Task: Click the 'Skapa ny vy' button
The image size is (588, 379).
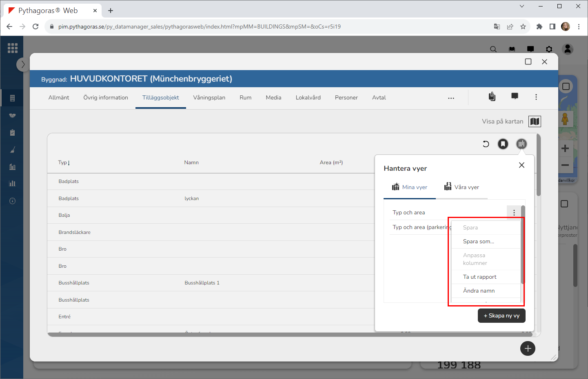Action: click(501, 316)
